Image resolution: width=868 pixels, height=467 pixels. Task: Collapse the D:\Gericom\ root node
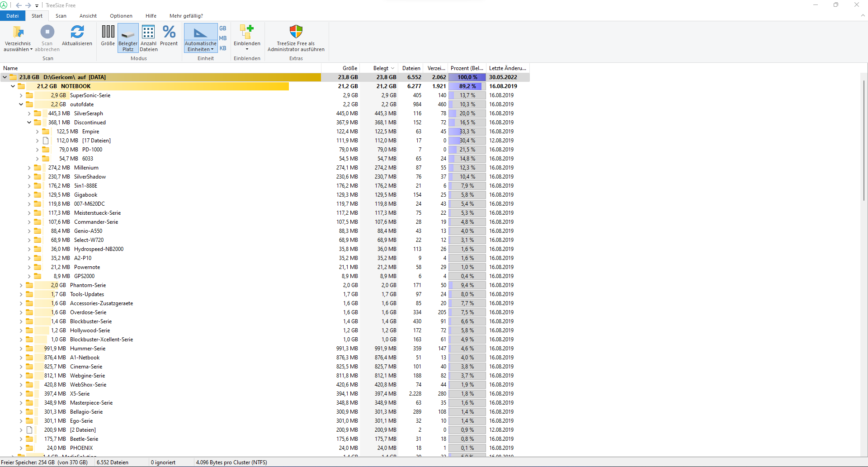tap(5, 77)
